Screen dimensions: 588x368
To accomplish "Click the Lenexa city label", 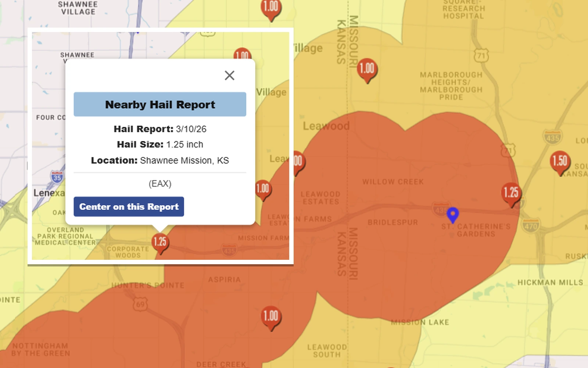I will [x=49, y=193].
